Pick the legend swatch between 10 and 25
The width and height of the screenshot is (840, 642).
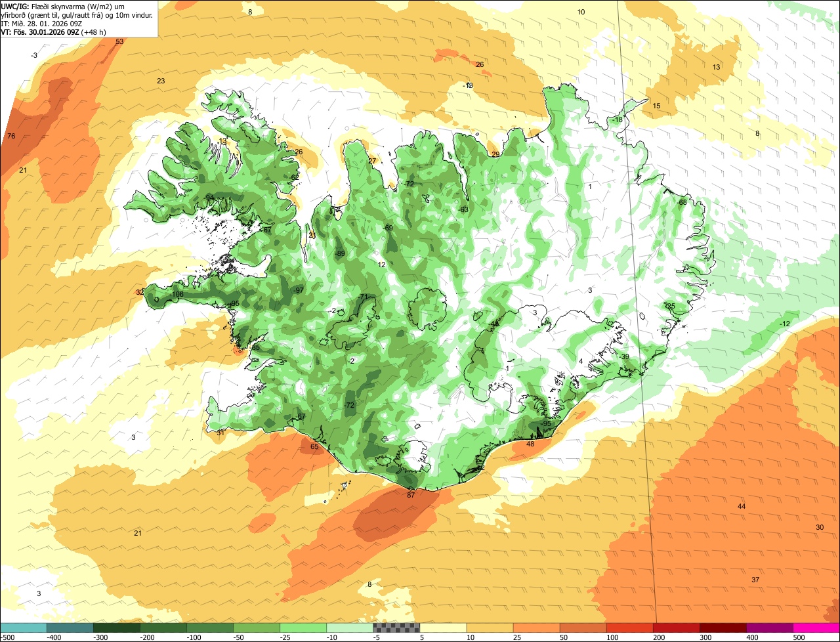coord(490,628)
